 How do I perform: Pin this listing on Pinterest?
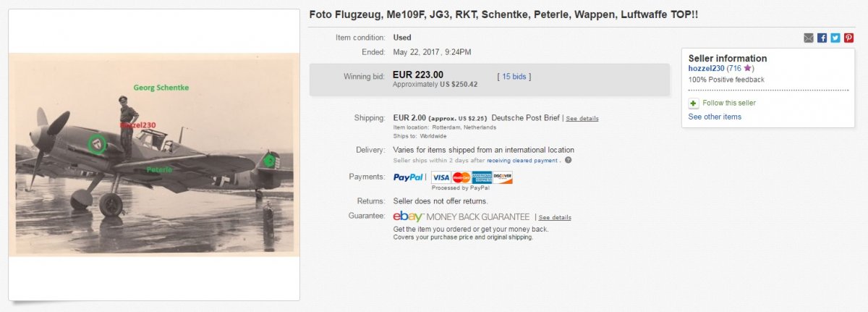pyautogui.click(x=848, y=38)
